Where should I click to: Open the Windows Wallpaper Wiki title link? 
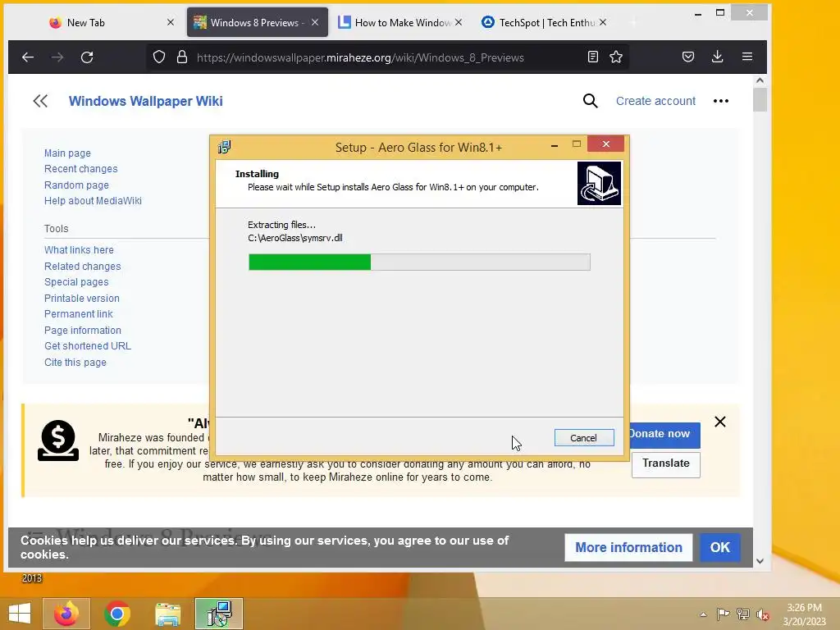point(146,101)
